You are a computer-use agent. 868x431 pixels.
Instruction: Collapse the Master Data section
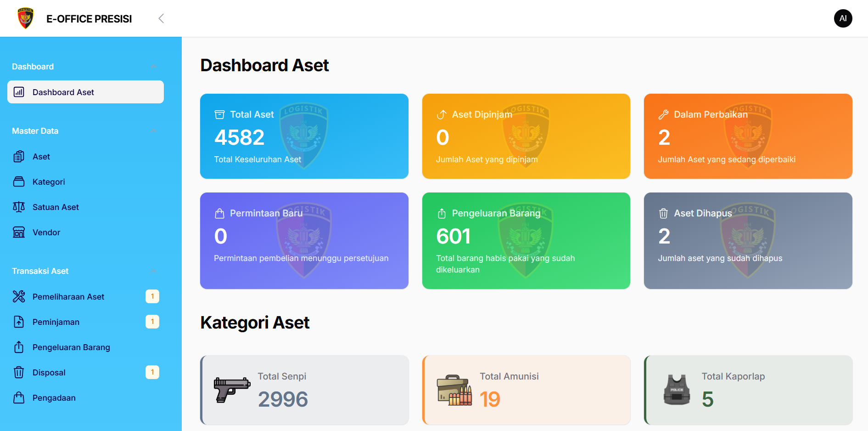click(153, 131)
